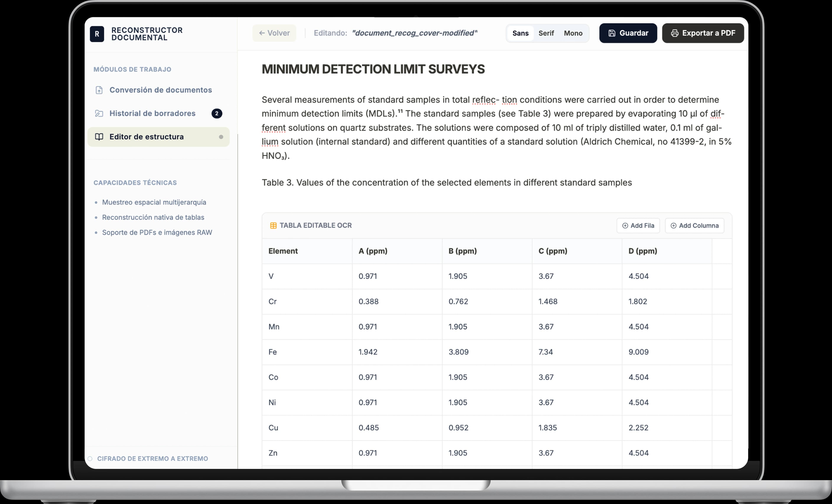
Task: Switch font to Mono
Action: pyautogui.click(x=573, y=33)
